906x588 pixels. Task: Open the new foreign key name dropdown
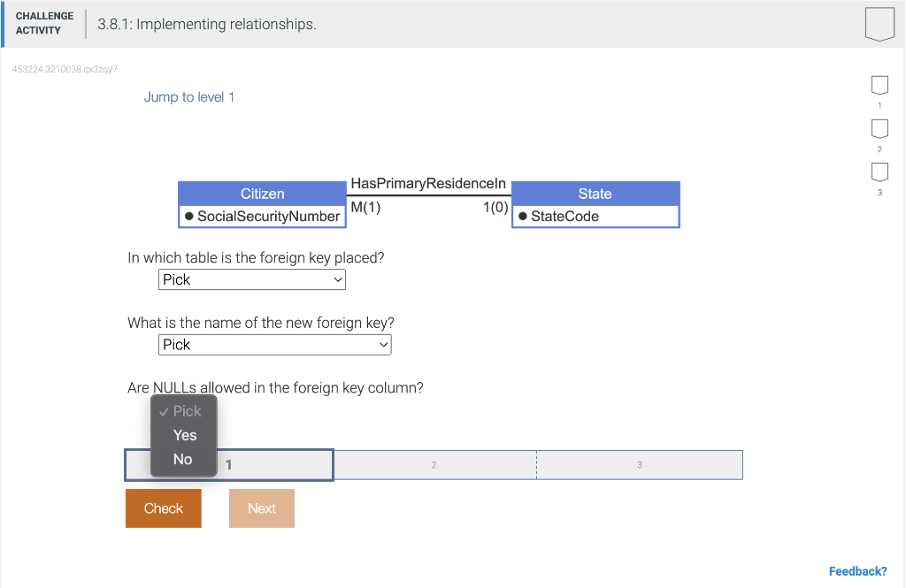point(275,345)
